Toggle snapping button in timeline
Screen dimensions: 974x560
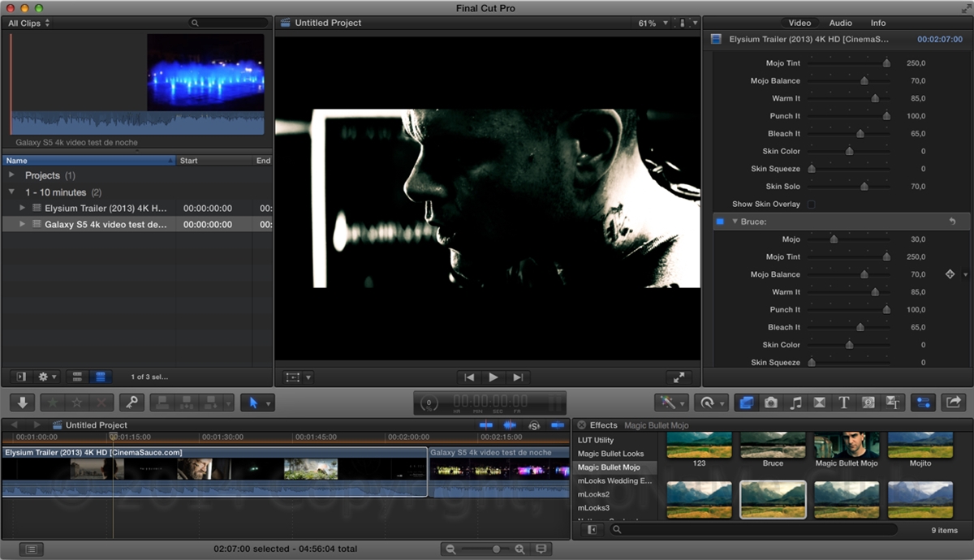pyautogui.click(x=558, y=425)
